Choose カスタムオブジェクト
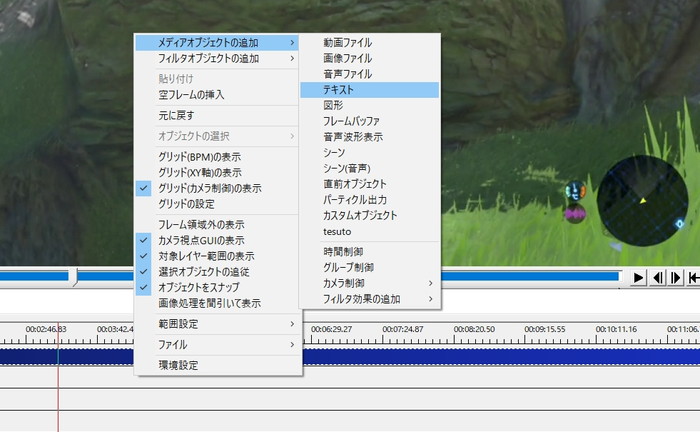The height and width of the screenshot is (432, 700). coord(370,216)
